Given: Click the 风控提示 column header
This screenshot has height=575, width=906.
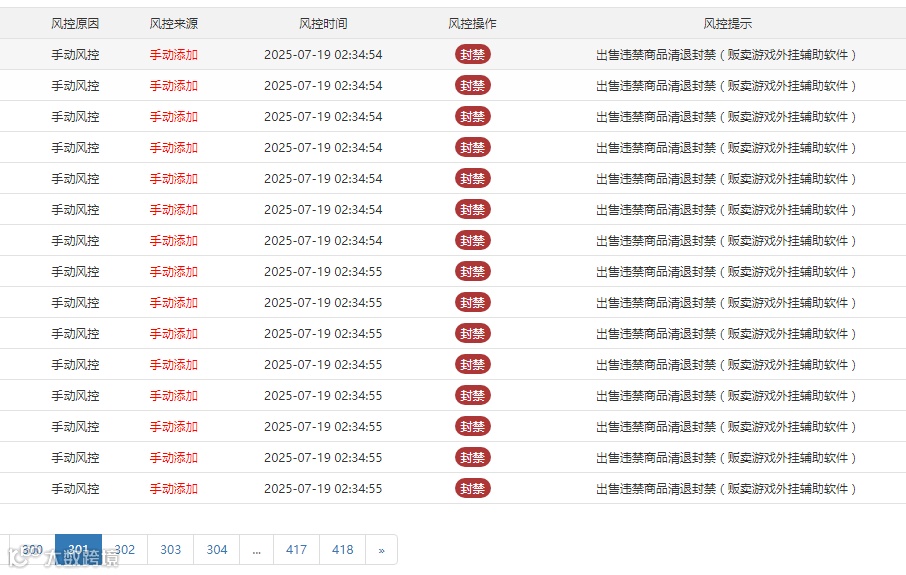Looking at the screenshot, I should pos(727,24).
